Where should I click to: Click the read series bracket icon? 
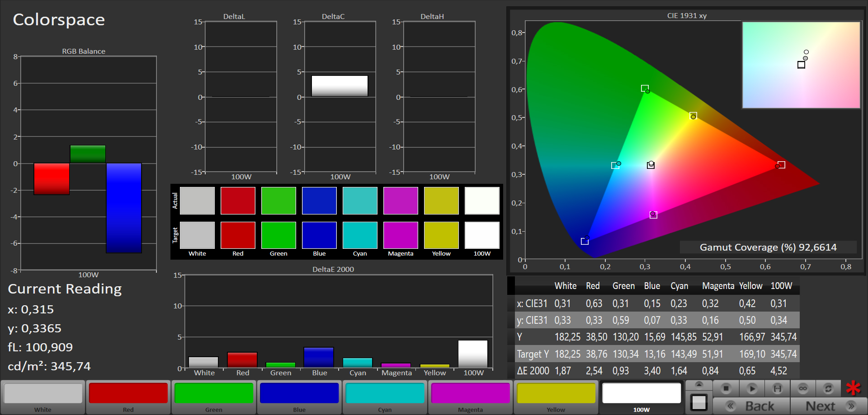click(x=777, y=388)
